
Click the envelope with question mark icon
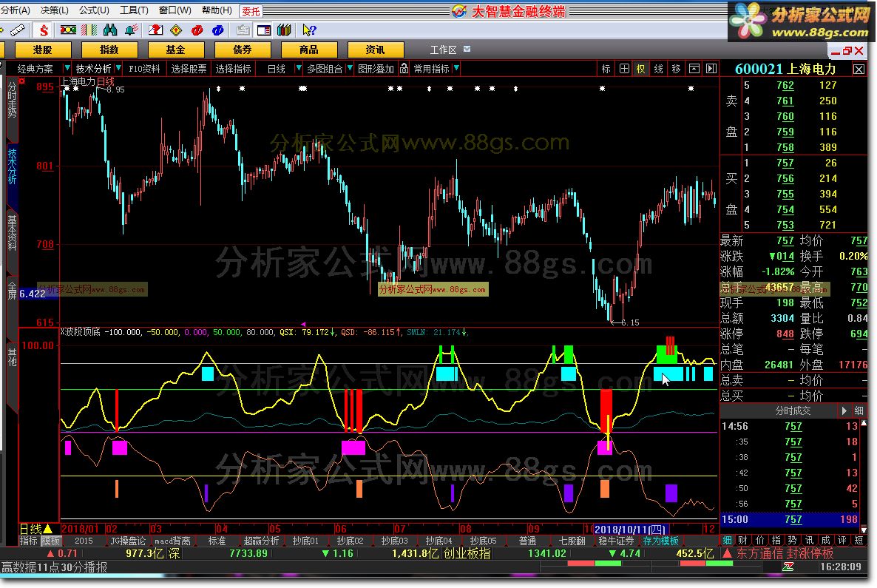tap(156, 30)
